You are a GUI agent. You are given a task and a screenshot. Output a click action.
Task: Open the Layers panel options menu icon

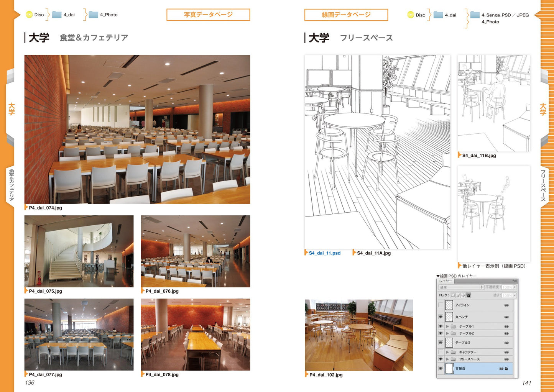click(x=515, y=281)
